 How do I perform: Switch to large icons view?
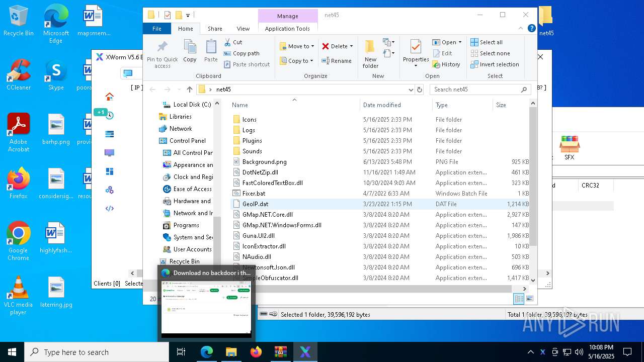tap(529, 299)
